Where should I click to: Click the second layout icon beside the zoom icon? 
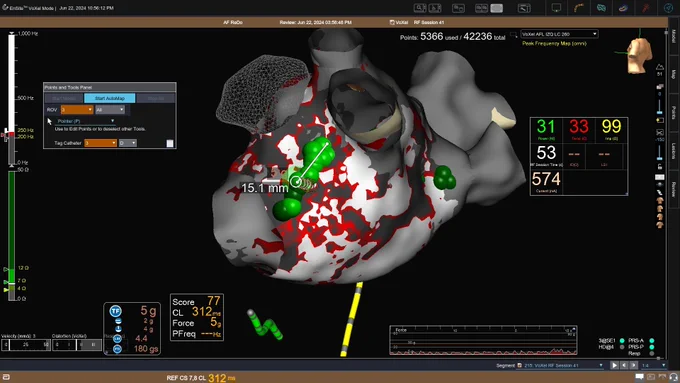pos(435,8)
